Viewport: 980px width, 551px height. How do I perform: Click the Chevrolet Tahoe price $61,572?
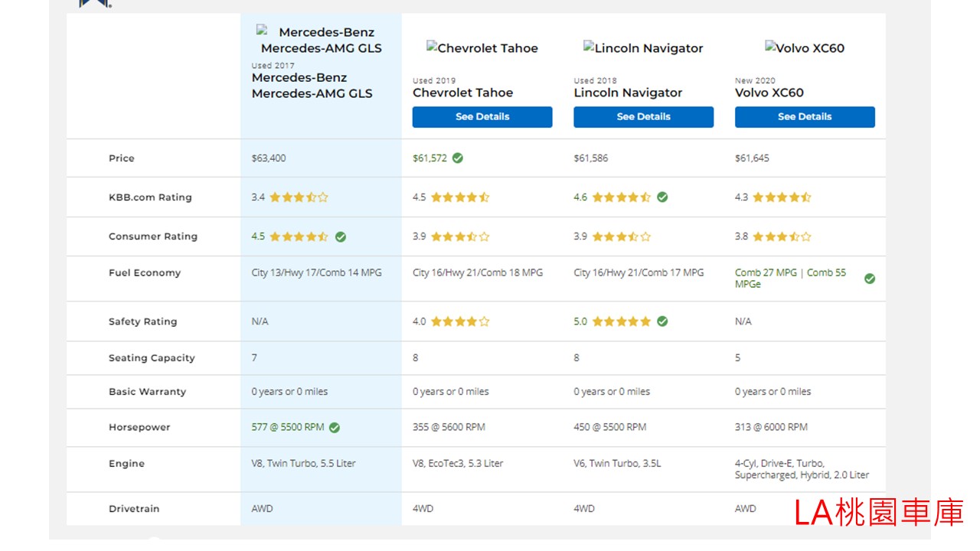(x=430, y=158)
